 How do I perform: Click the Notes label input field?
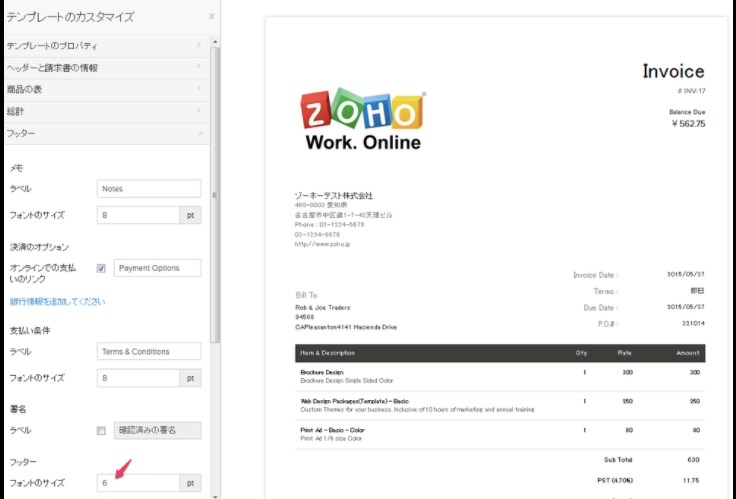(149, 189)
